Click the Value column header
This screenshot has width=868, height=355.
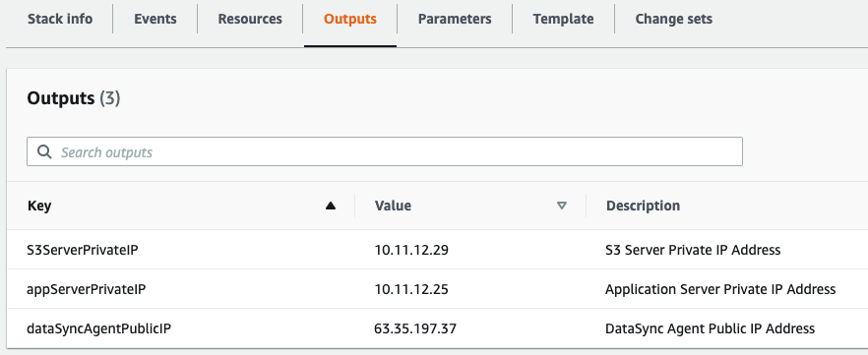[x=393, y=206]
